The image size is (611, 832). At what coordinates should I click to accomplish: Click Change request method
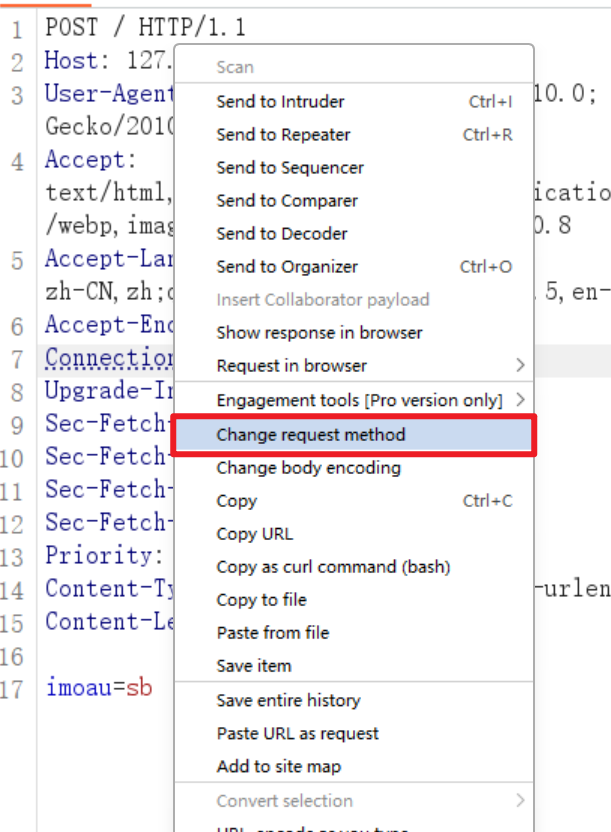tap(311, 435)
